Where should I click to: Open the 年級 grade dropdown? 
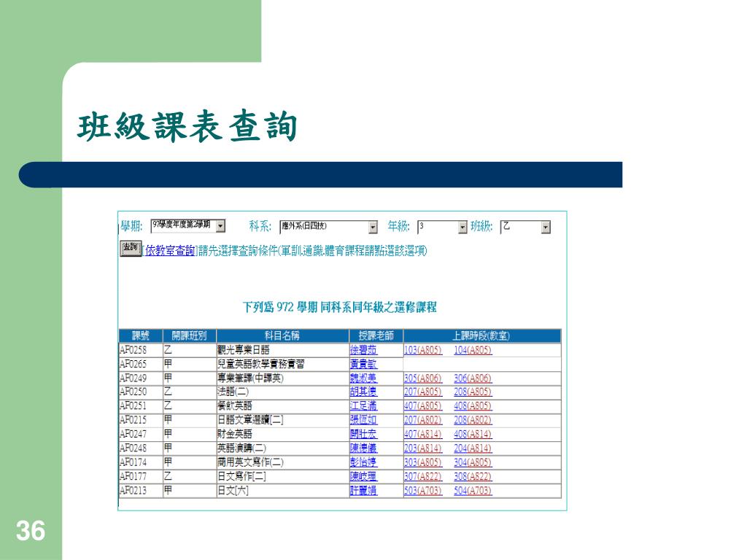pyautogui.click(x=442, y=227)
